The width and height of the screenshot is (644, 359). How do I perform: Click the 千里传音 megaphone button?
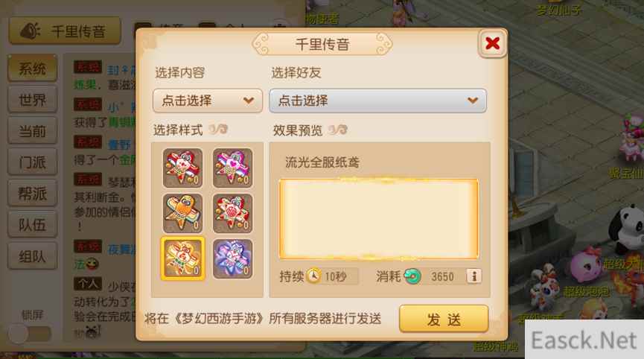(65, 31)
